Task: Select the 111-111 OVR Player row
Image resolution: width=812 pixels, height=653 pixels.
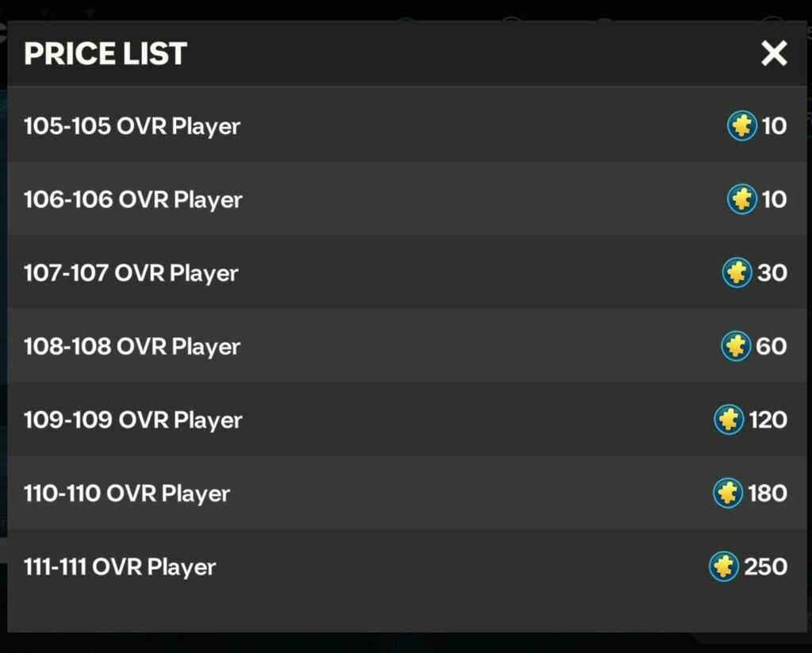Action: tap(407, 567)
